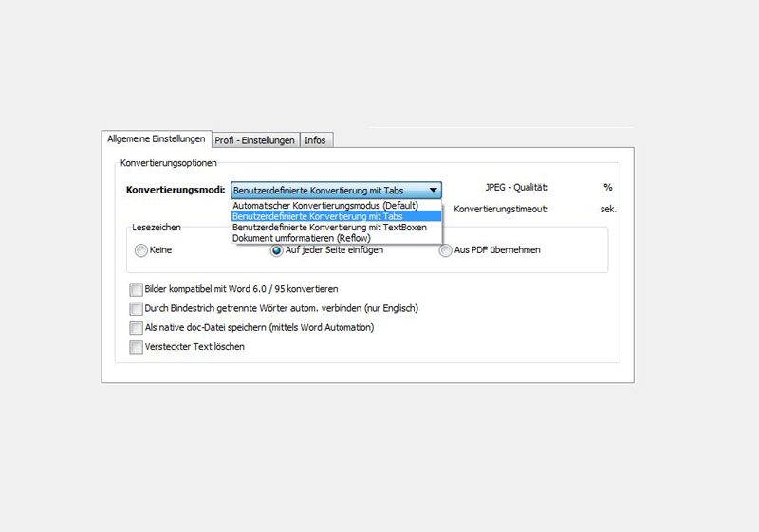Open the Infos tab
The image size is (759, 532).
tap(316, 140)
